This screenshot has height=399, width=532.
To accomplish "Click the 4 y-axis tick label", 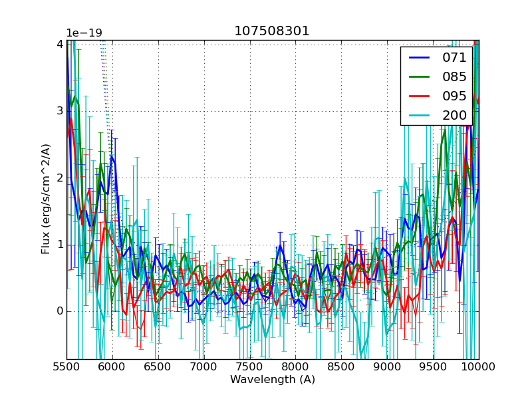I will (59, 44).
